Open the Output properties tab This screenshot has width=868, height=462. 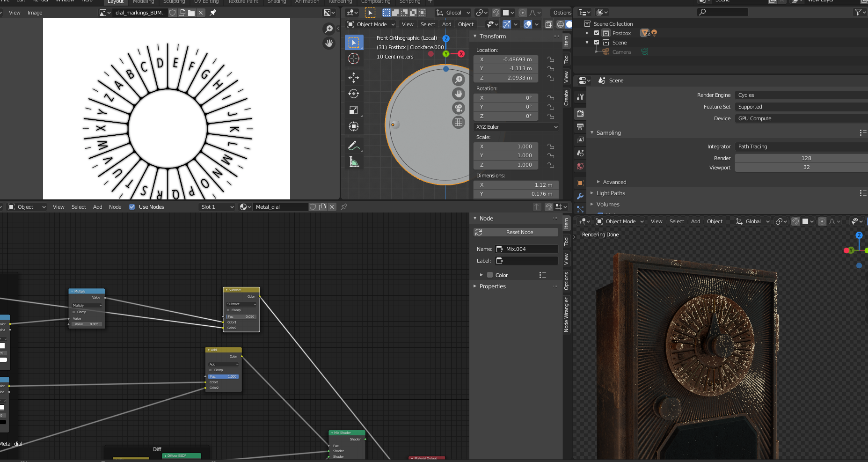pos(580,126)
